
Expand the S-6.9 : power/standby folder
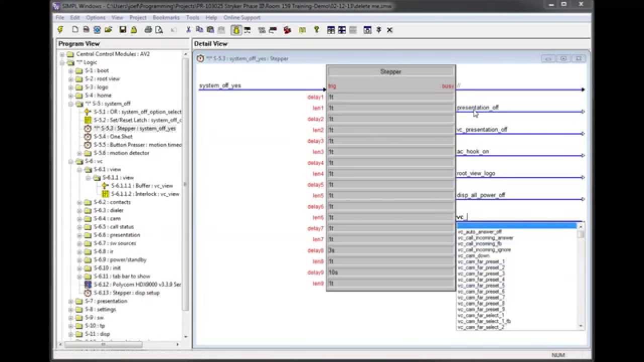79,260
